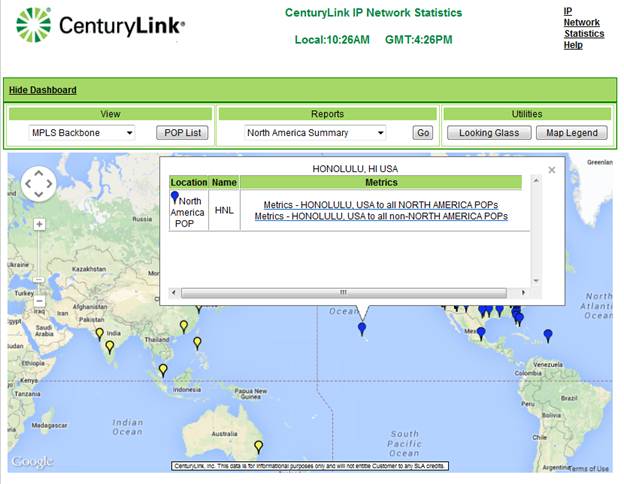Click the yellow marker near Hong Kong
The image size is (624, 484).
point(183,327)
